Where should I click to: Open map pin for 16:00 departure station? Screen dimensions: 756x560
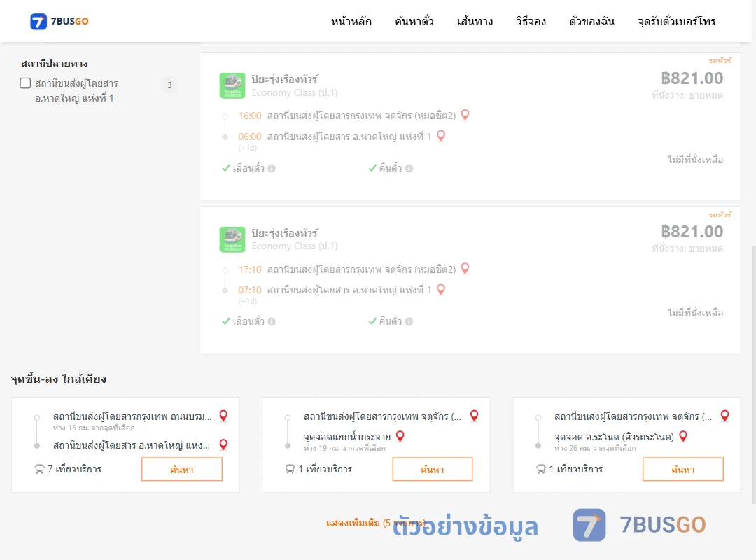point(465,115)
